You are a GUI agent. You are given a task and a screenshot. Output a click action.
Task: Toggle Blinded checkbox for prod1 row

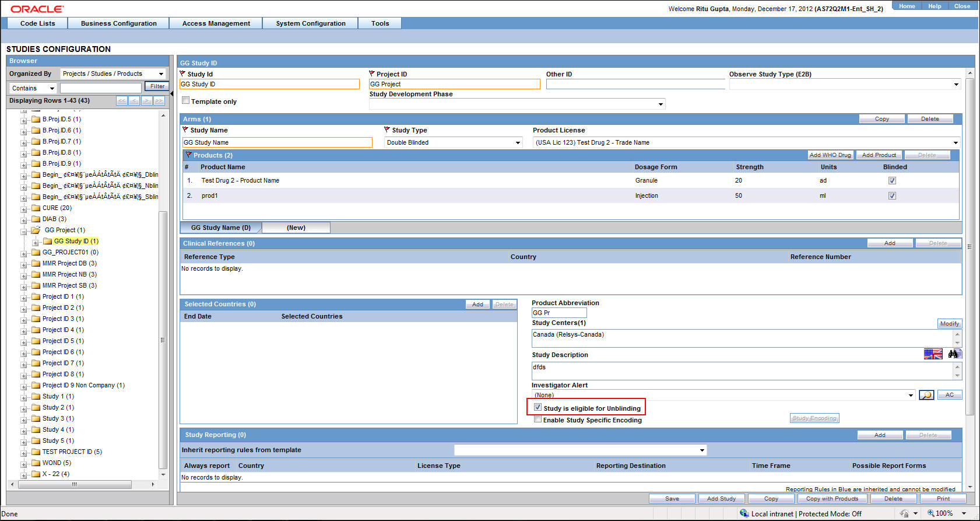tap(892, 196)
